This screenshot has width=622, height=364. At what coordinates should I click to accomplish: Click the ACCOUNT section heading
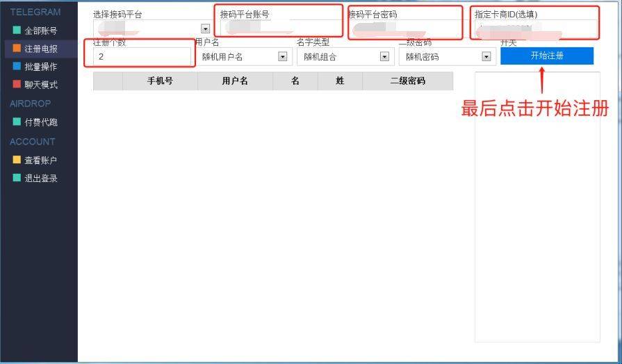coord(33,142)
